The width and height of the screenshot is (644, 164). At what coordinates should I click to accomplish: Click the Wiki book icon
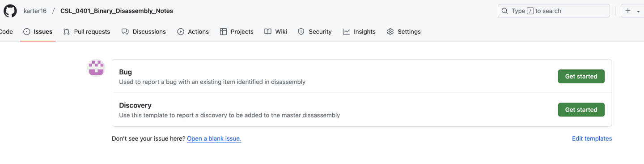(x=268, y=31)
